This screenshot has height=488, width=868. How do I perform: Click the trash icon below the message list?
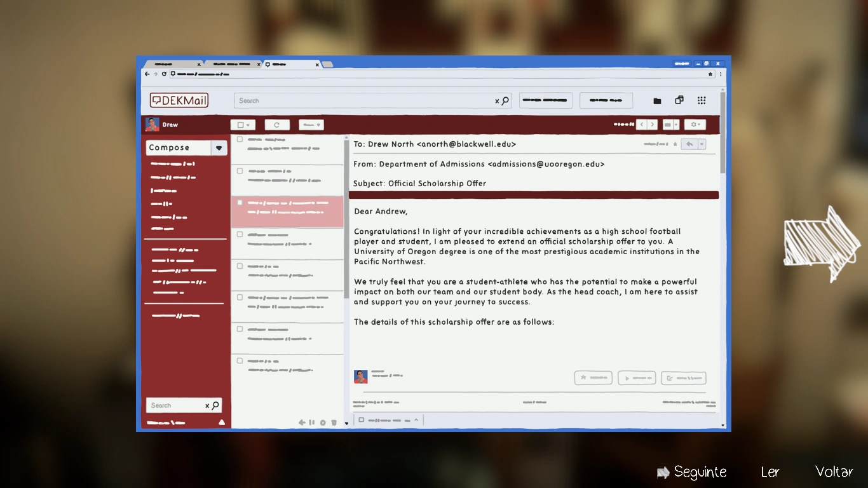click(334, 423)
